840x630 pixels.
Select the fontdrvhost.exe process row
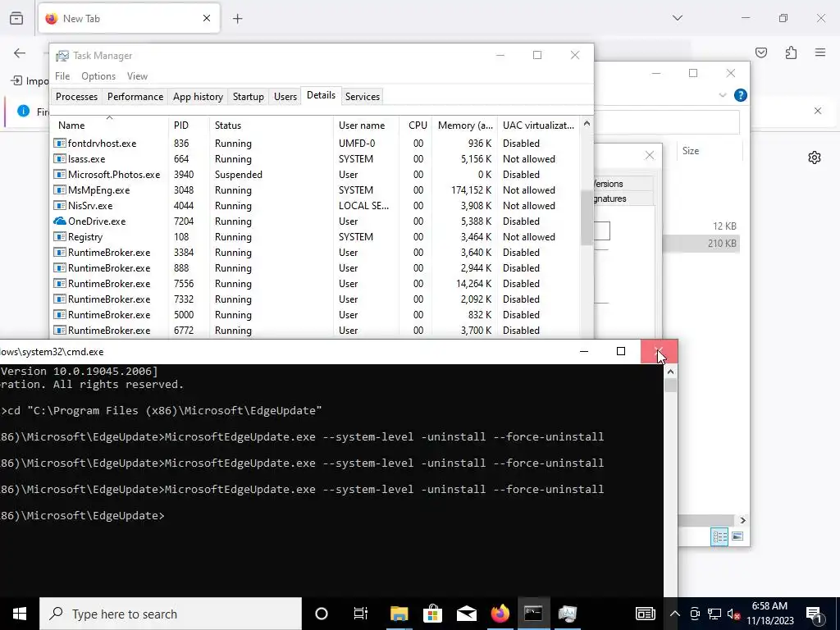[x=315, y=144]
